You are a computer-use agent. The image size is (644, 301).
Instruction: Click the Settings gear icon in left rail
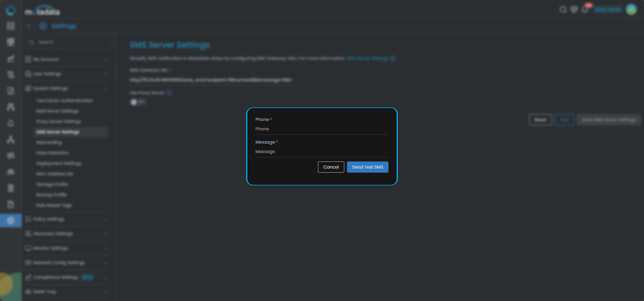11,221
